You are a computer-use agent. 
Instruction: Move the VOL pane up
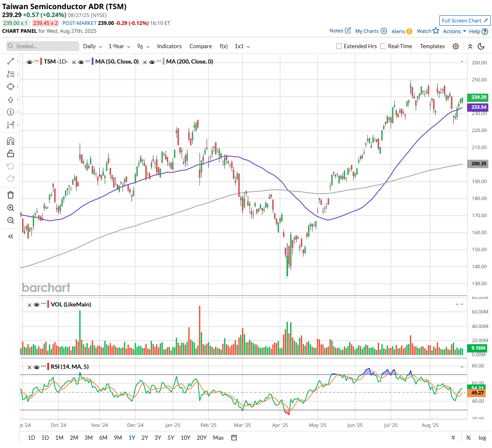[x=457, y=304]
